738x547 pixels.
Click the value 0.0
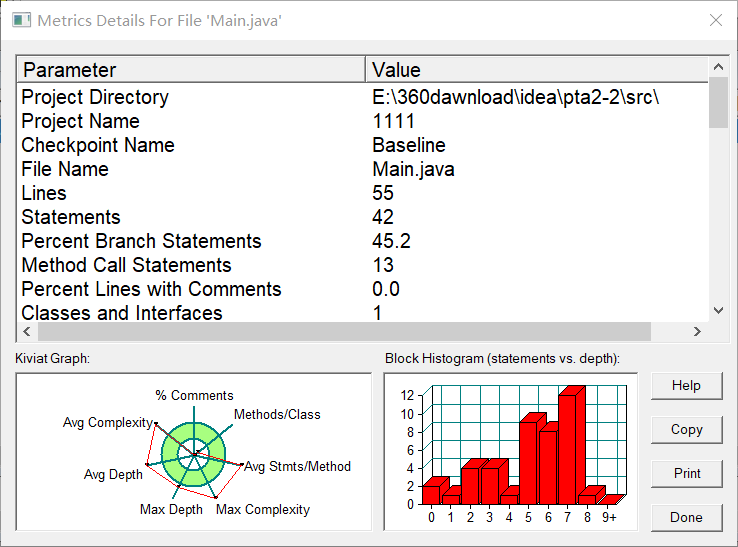385,289
